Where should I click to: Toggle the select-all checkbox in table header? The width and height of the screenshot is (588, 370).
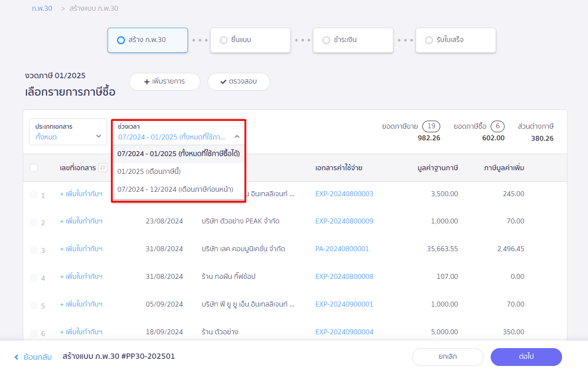pyautogui.click(x=34, y=168)
